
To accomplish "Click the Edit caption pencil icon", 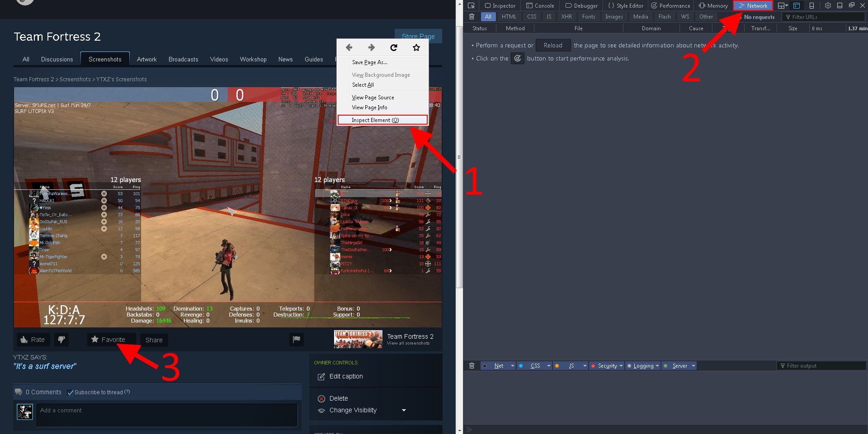I will point(321,377).
